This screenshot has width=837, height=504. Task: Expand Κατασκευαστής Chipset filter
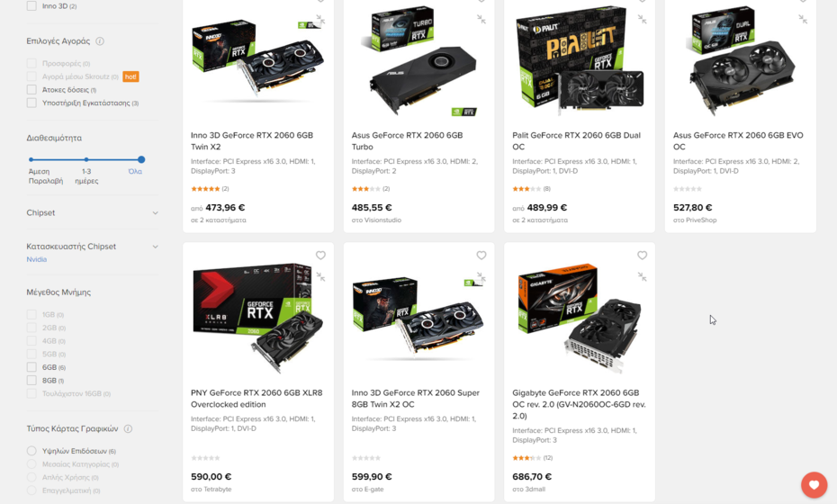93,247
